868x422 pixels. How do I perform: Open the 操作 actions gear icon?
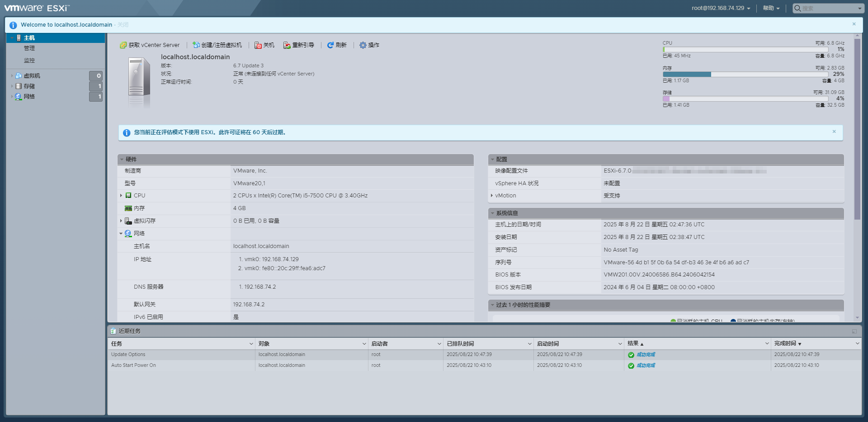coord(362,45)
